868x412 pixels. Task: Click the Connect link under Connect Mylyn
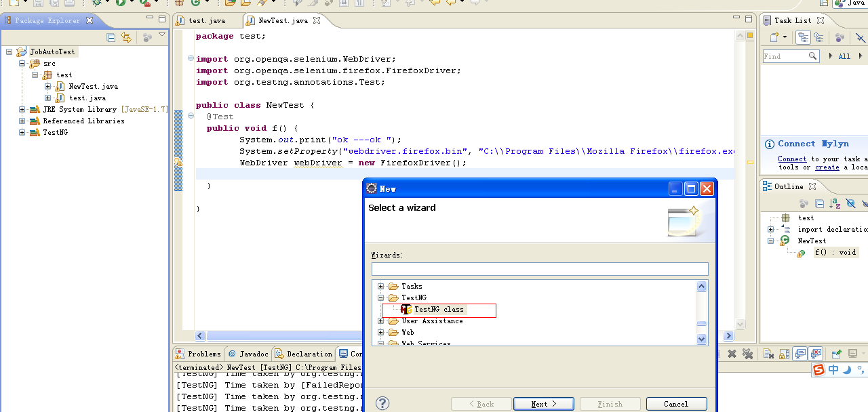click(x=792, y=159)
